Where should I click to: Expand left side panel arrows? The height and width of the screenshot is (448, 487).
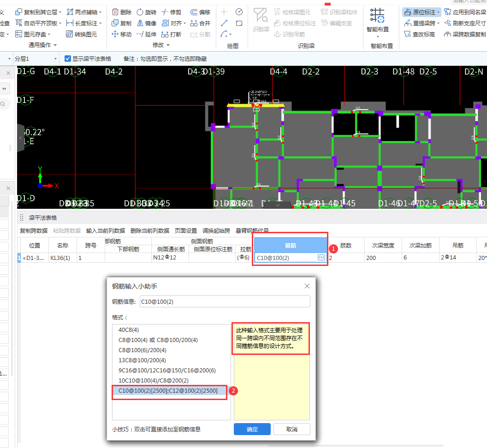[4, 89]
